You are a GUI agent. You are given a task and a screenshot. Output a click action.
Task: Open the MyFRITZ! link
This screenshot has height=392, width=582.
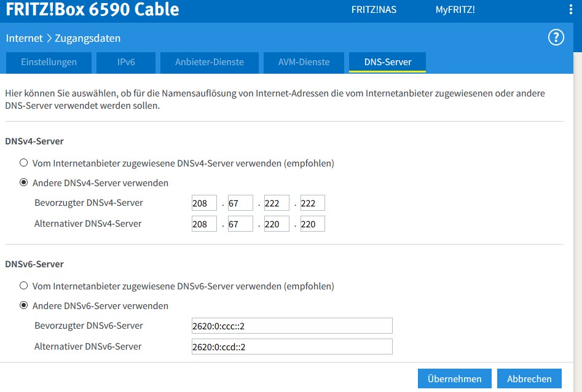tap(455, 10)
